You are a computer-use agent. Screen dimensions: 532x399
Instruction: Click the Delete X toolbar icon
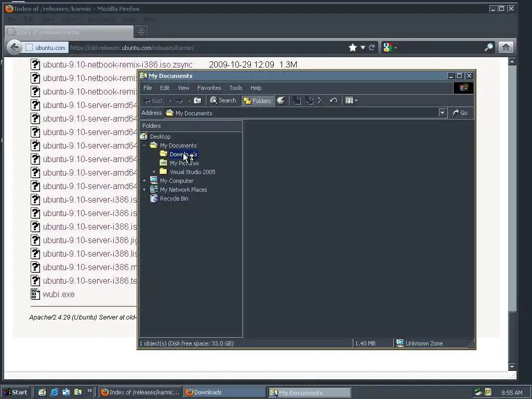point(321,100)
